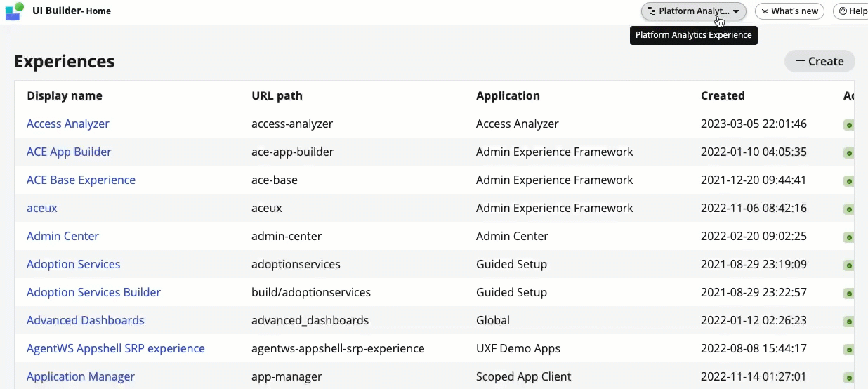
Task: Open the Advanced Dashboards link
Action: coord(85,320)
